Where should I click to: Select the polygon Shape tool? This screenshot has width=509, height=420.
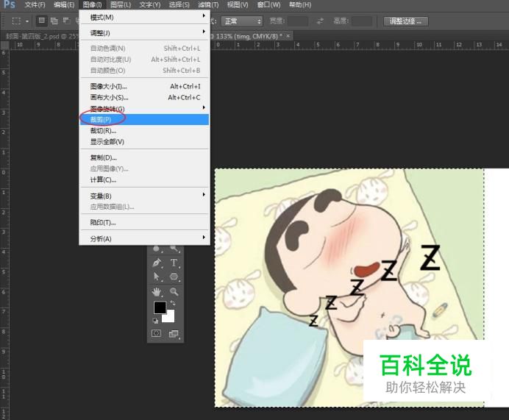click(174, 277)
